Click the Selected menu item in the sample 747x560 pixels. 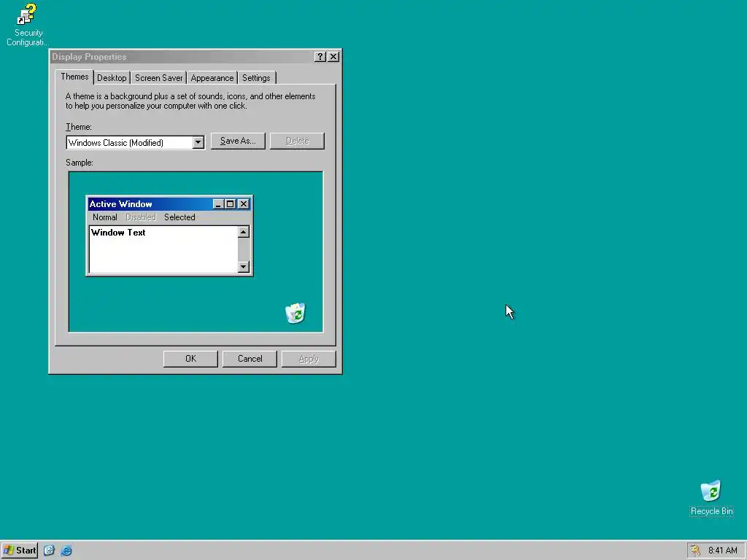point(179,217)
